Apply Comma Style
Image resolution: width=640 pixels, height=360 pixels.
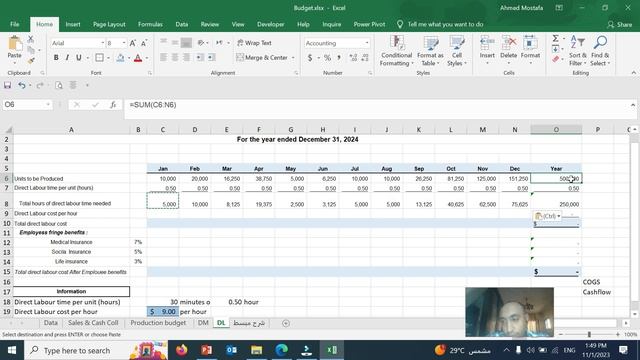pos(339,58)
